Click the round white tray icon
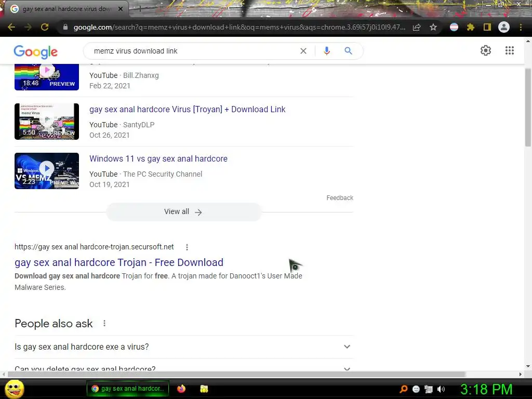This screenshot has width=532, height=399. click(x=416, y=389)
